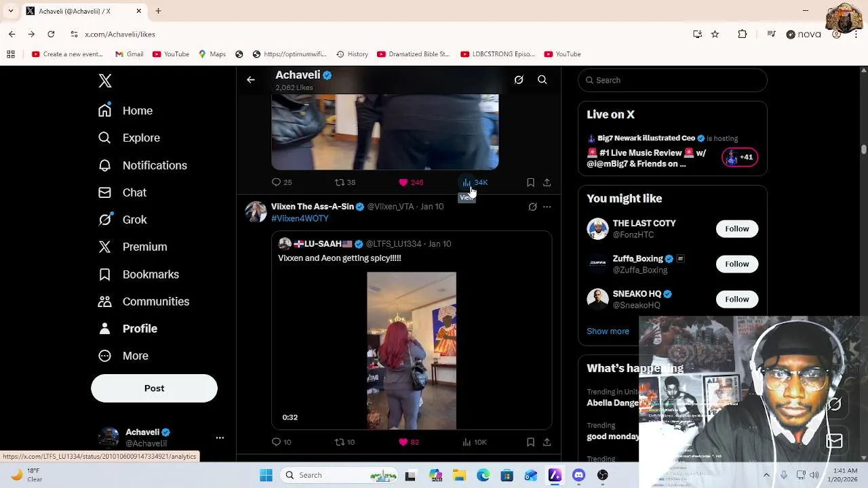Reload the browser page
The width and height of the screenshot is (868, 488).
click(51, 34)
